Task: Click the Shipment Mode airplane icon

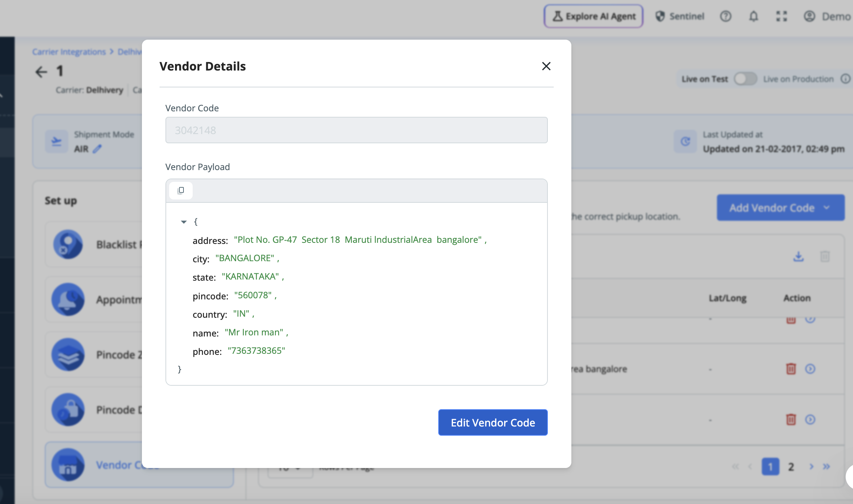Action: [x=56, y=141]
